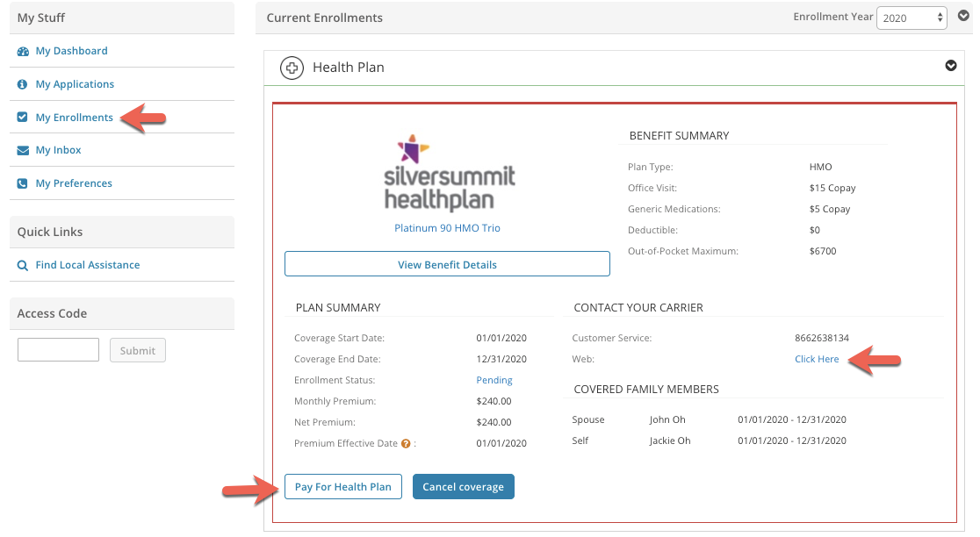The width and height of the screenshot is (980, 537).
Task: Select Coverage Start Date 01/01/2020 value
Action: 501,339
